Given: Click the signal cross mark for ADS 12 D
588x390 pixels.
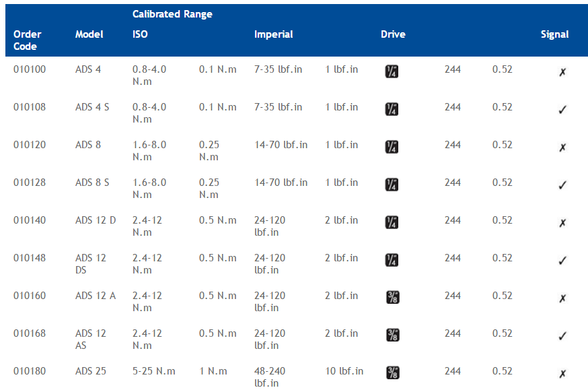Looking at the screenshot, I should point(562,223).
